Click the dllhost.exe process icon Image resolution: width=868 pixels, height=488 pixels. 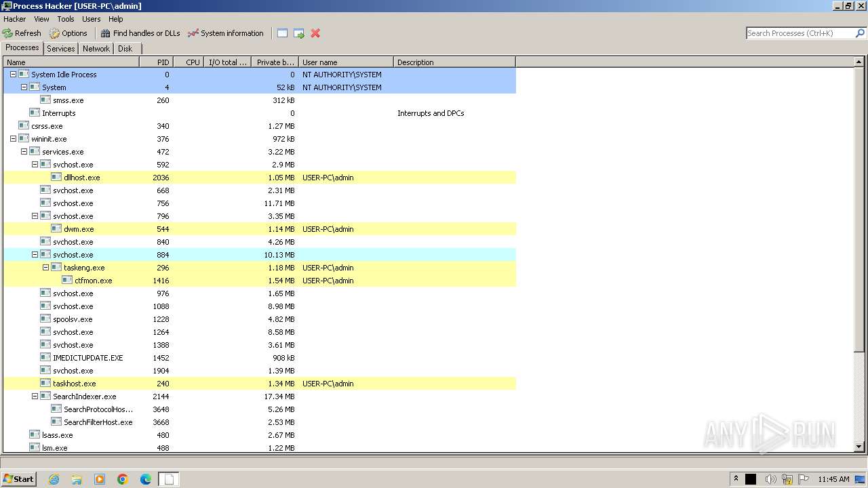click(x=56, y=178)
